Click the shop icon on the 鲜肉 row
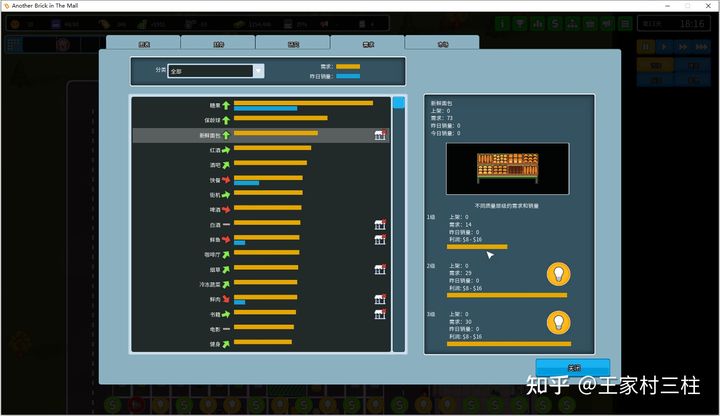 tap(380, 299)
